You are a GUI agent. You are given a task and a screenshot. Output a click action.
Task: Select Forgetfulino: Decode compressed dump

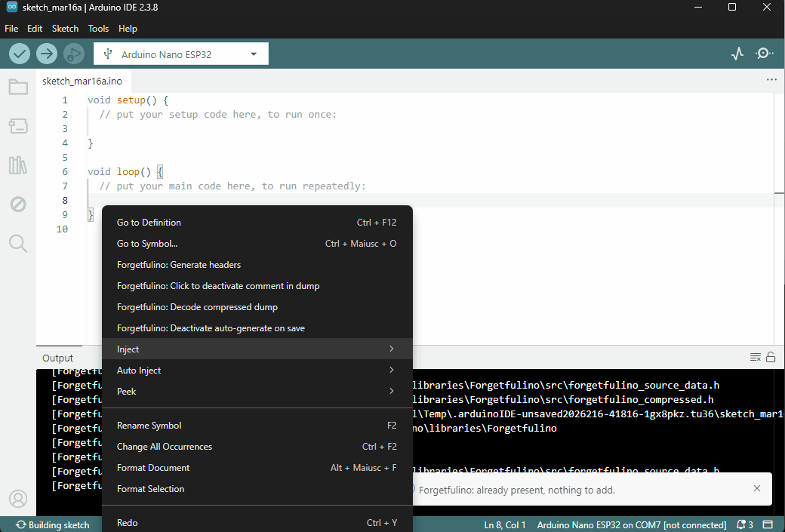tap(257, 307)
